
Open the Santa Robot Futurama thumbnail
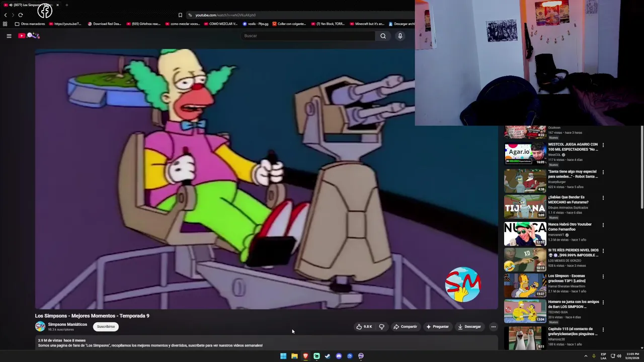tap(525, 181)
